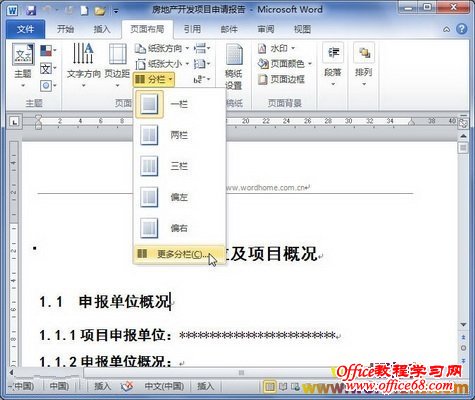Click the 分栏 columns button
Image resolution: width=475 pixels, height=400 pixels.
154,79
